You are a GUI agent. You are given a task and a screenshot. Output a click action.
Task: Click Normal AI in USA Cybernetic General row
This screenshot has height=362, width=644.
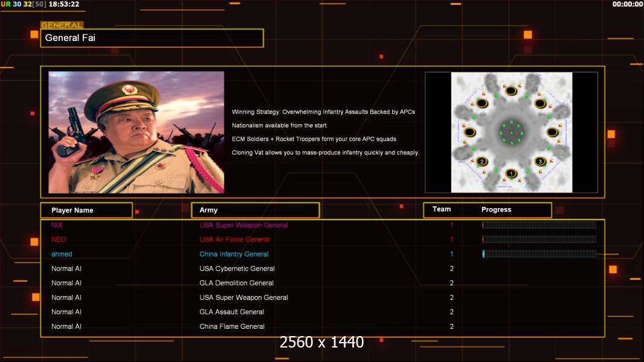click(66, 268)
